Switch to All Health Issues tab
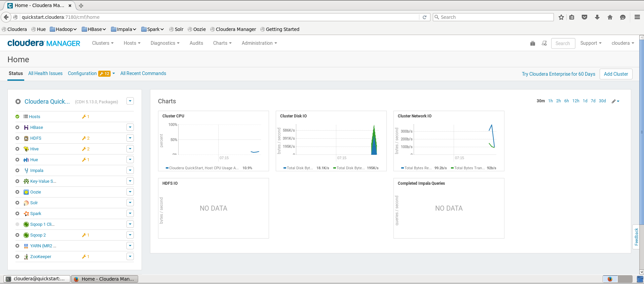This screenshot has width=644, height=284. click(45, 73)
